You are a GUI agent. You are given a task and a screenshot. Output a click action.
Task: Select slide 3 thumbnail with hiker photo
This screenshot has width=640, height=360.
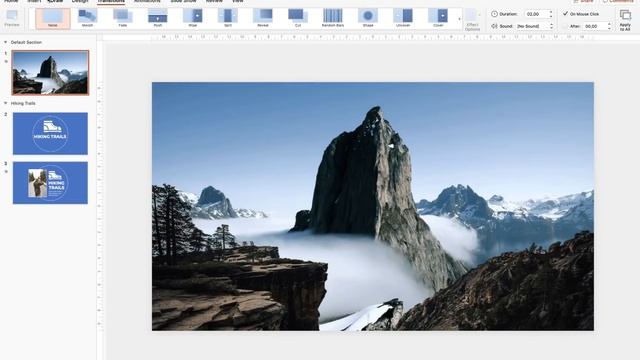[x=50, y=182]
